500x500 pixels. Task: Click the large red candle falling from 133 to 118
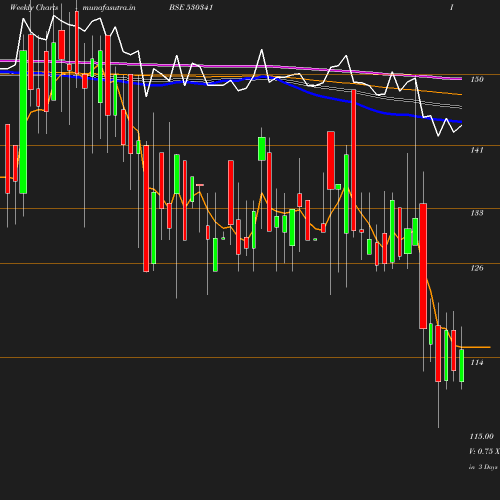point(423,266)
